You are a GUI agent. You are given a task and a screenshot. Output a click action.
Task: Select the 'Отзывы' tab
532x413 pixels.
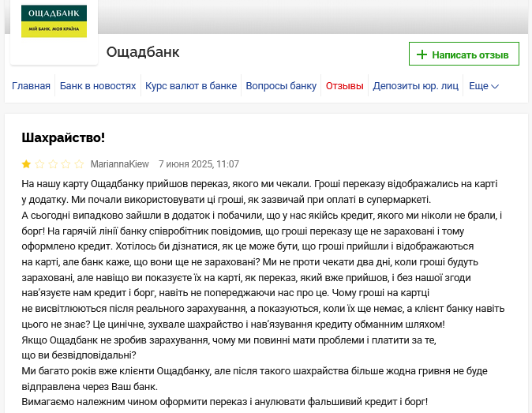(x=344, y=86)
